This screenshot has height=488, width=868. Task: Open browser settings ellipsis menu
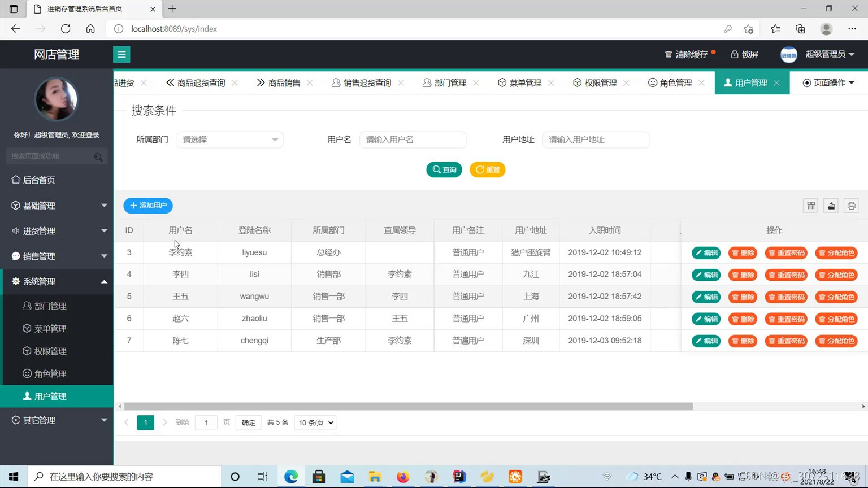(852, 29)
